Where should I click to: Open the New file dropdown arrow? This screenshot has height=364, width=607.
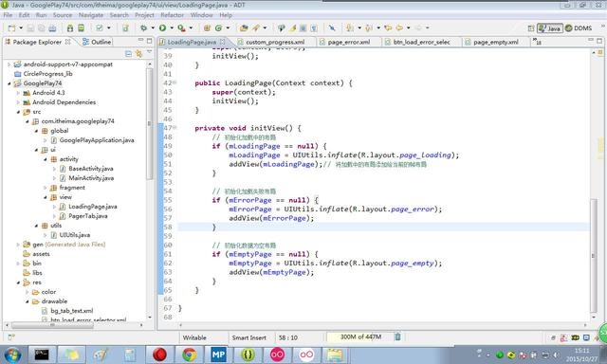point(21,27)
